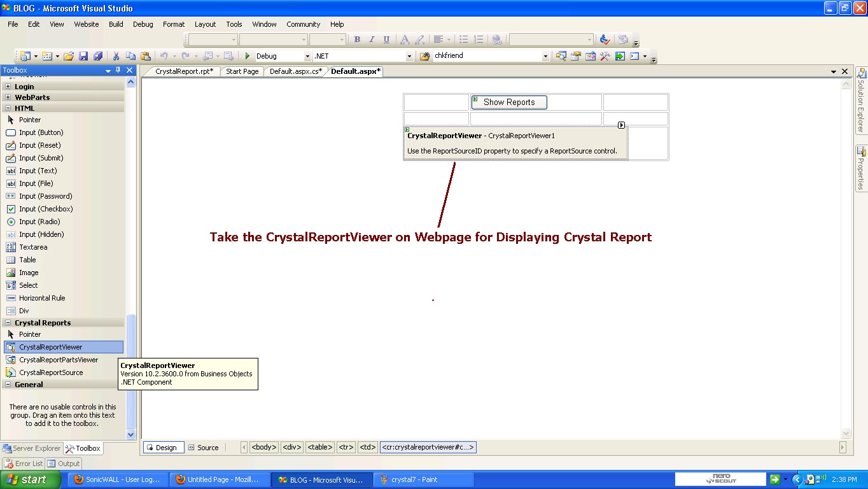Open the Layout menu

(205, 24)
